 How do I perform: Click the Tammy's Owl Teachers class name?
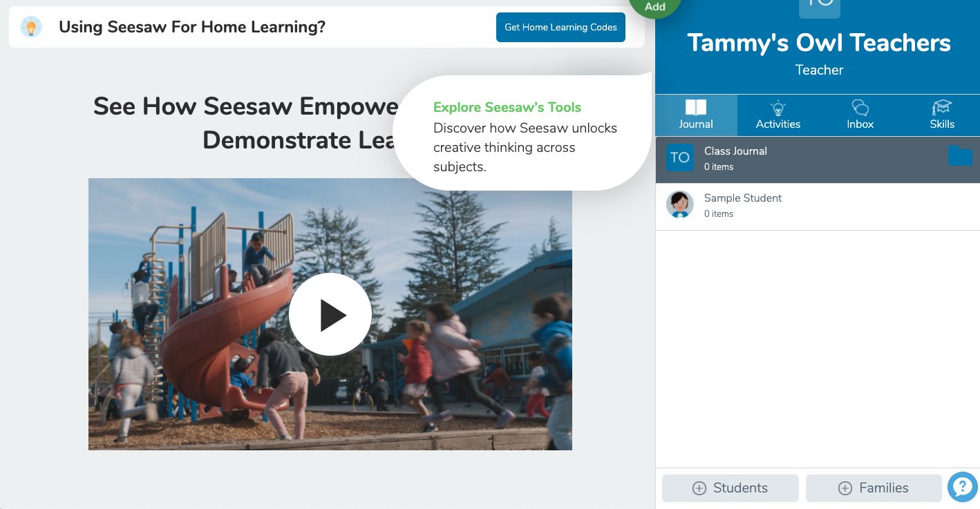pyautogui.click(x=819, y=43)
